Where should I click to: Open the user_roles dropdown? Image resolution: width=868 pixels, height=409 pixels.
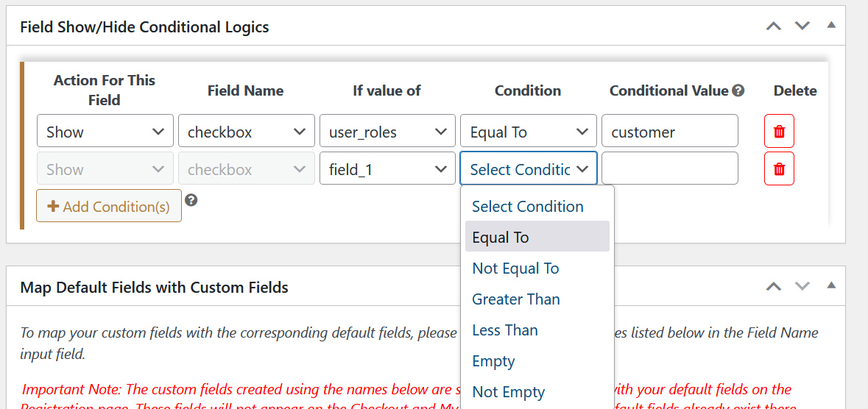point(387,132)
